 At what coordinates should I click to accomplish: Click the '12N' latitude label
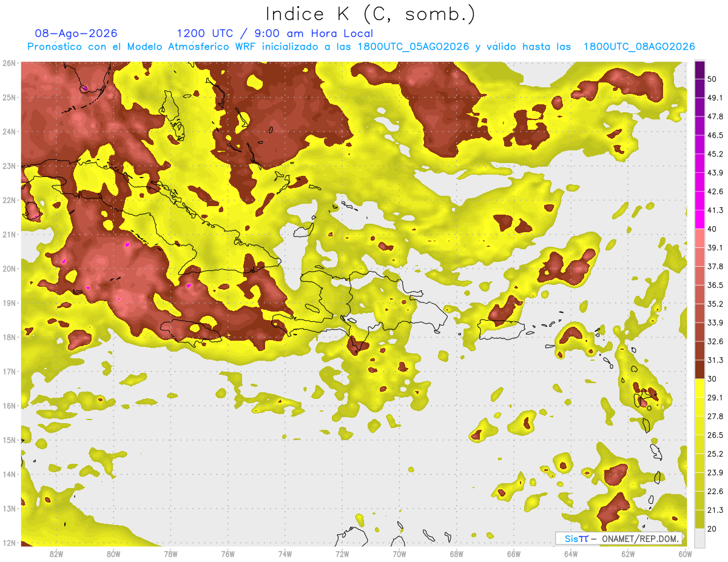(9, 543)
